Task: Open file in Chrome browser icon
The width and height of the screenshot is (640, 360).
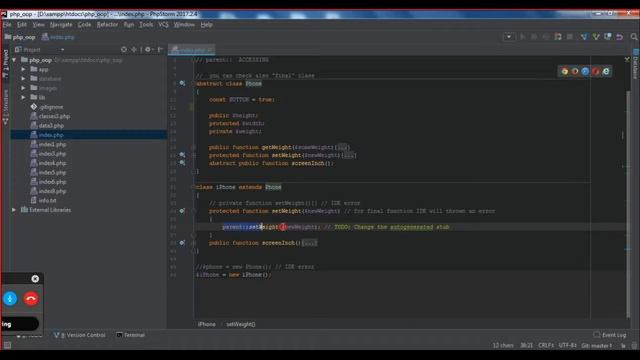Action: (564, 71)
